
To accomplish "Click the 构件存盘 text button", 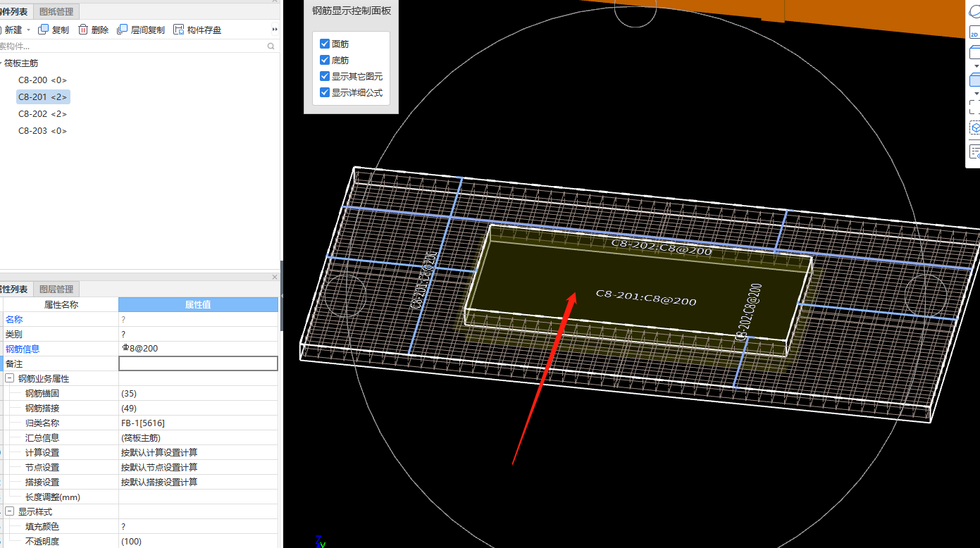I will tap(204, 30).
